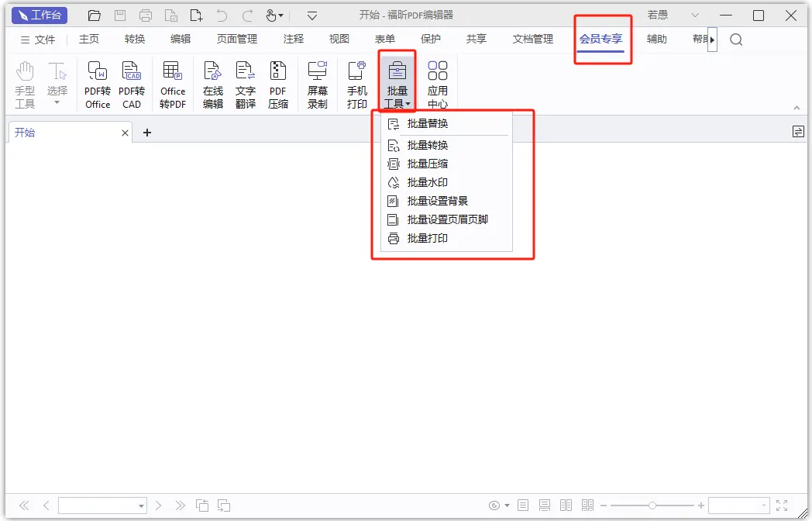Click the PDF压缩 compress icon
Viewport: 812px width, 521px height.
[278, 85]
